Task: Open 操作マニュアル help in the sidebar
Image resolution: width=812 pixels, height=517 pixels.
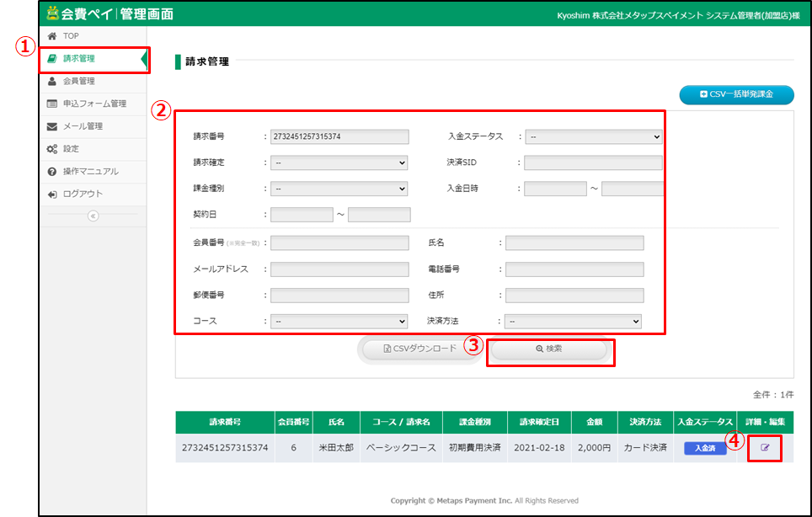Action: [x=90, y=171]
